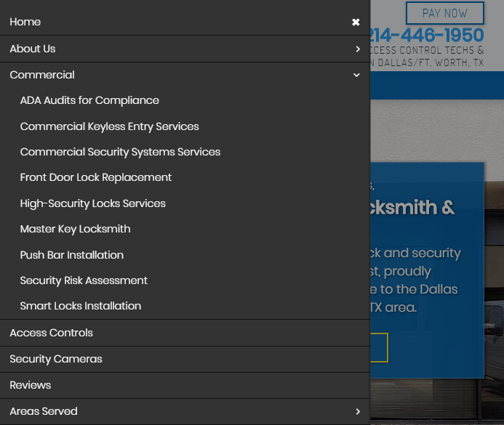
Task: Open Commercial Security Systems Services
Action: point(120,152)
